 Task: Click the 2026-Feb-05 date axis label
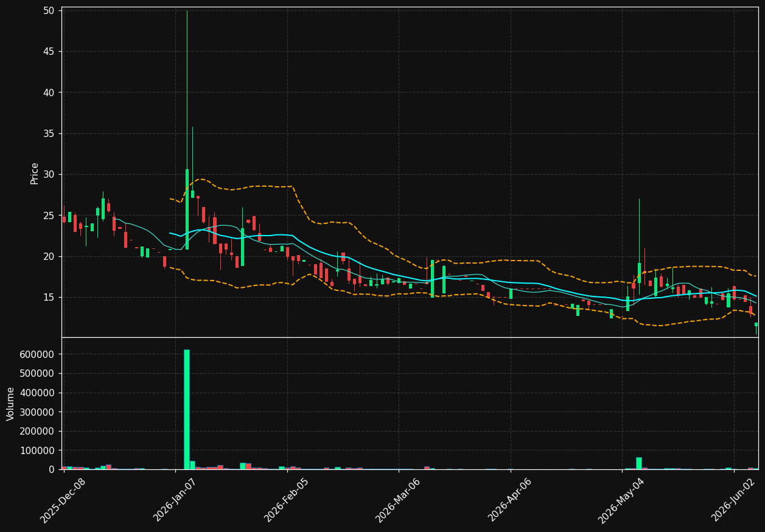tap(287, 500)
